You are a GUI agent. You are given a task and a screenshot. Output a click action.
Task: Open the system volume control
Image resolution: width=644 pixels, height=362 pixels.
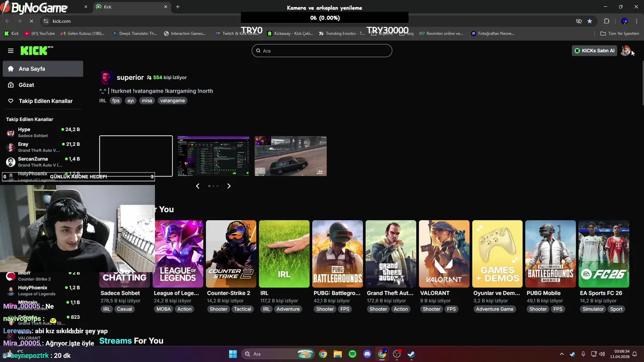tap(603, 354)
